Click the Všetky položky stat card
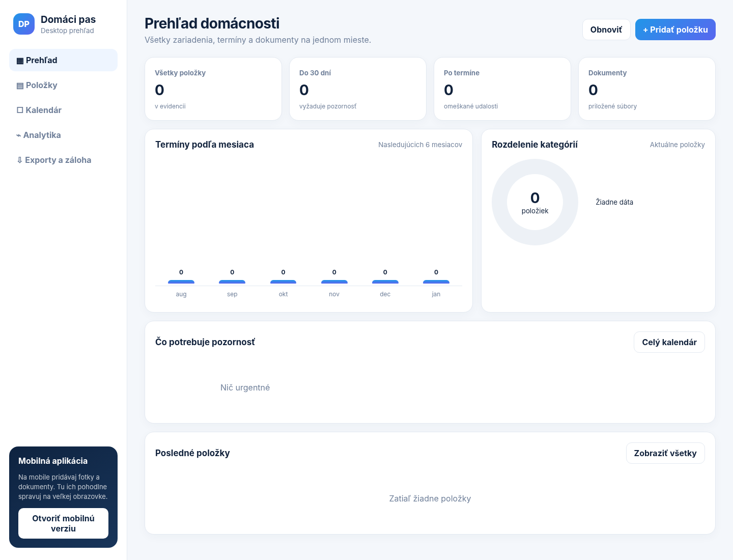The width and height of the screenshot is (733, 560). click(x=213, y=89)
